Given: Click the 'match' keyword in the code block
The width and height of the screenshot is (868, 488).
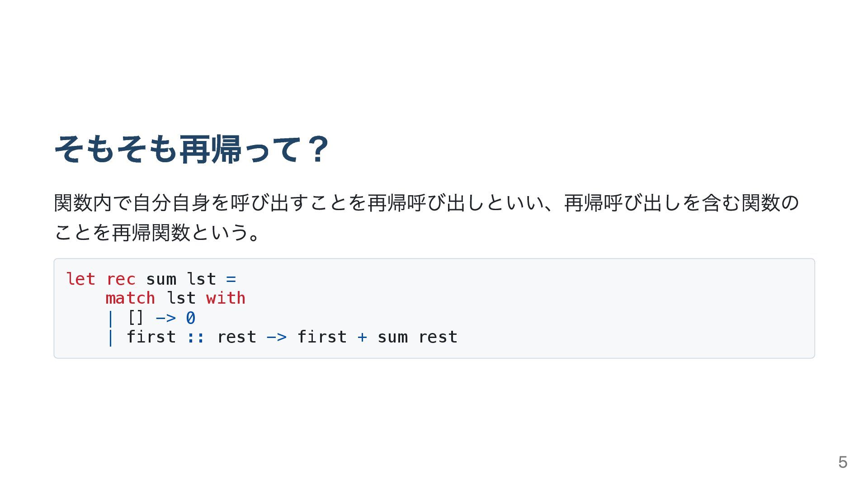Looking at the screenshot, I should (x=130, y=298).
